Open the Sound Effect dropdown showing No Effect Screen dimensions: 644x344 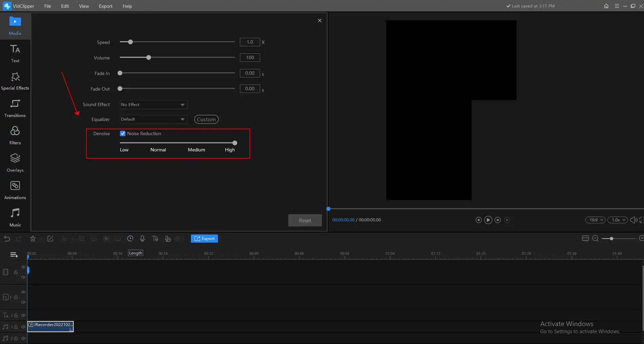pos(153,105)
